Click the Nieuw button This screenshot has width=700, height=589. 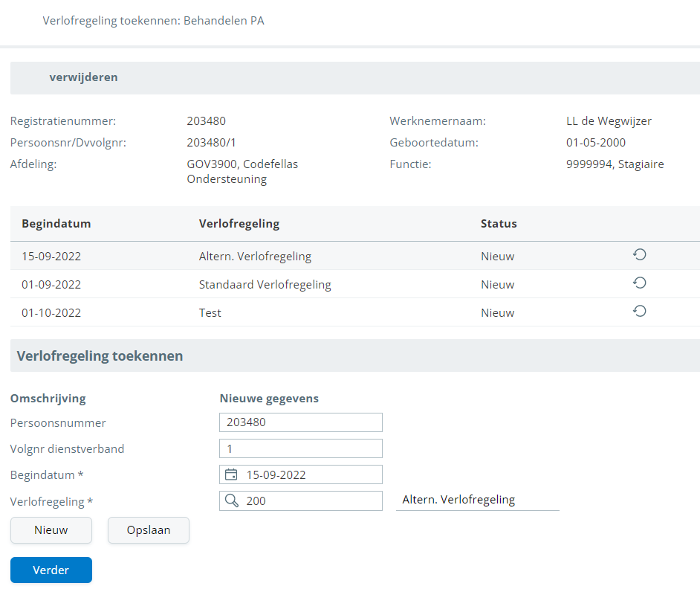[51, 530]
